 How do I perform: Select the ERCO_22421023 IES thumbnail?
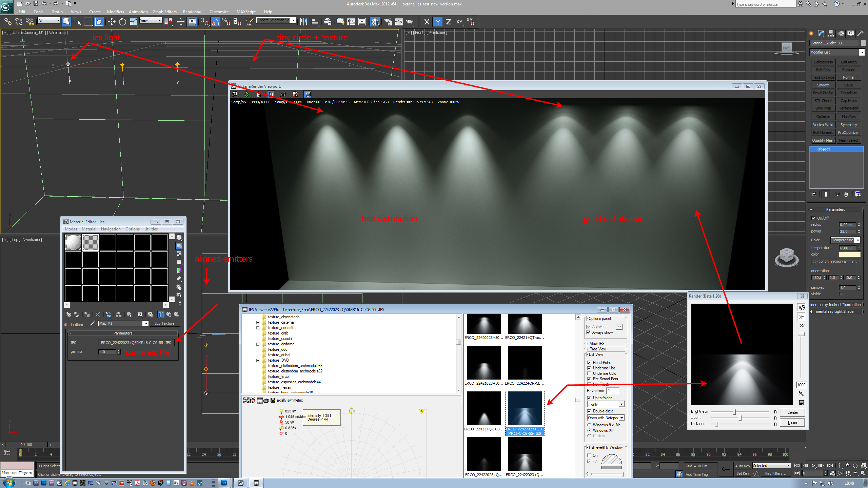point(484,363)
